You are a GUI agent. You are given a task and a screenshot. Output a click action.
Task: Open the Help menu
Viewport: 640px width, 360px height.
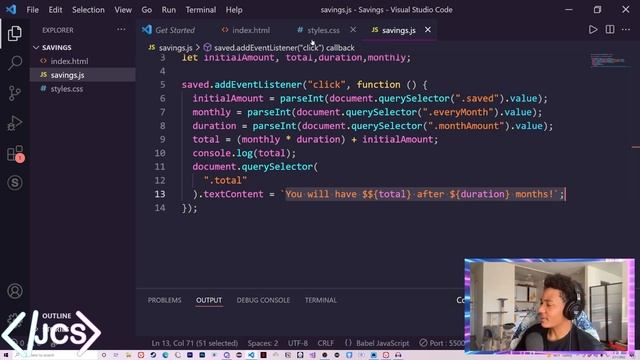tap(234, 10)
